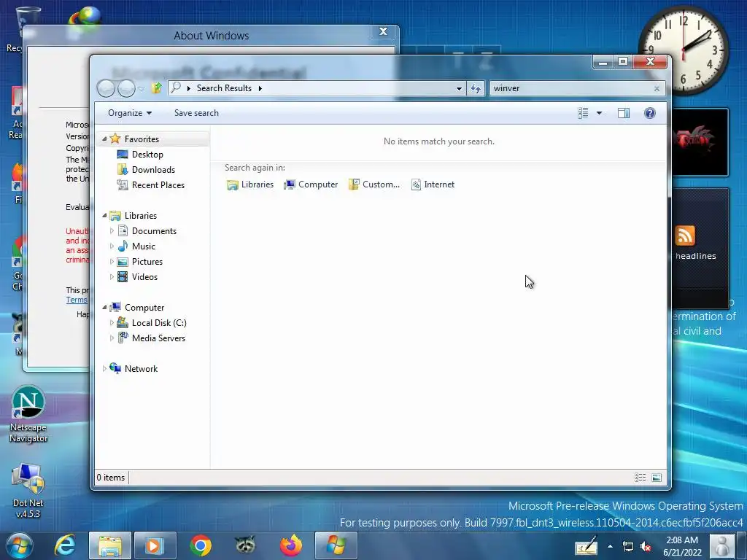Select Libraries in navigation pane

[141, 216]
